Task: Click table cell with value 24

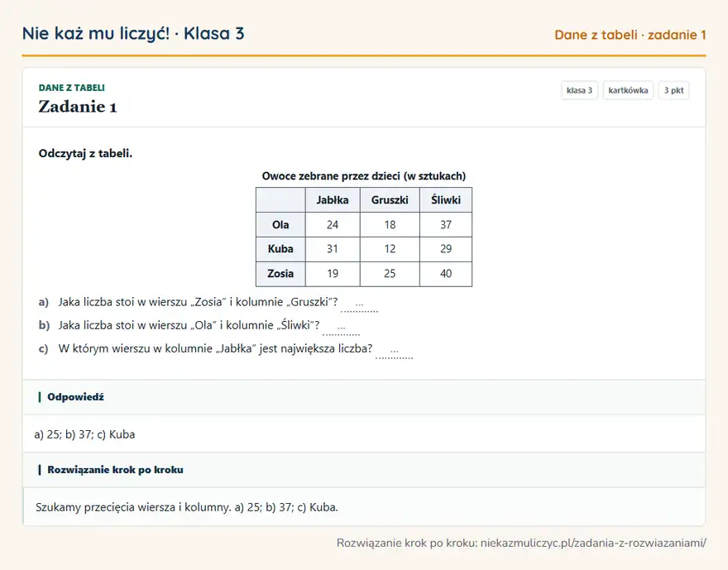Action: (x=333, y=225)
